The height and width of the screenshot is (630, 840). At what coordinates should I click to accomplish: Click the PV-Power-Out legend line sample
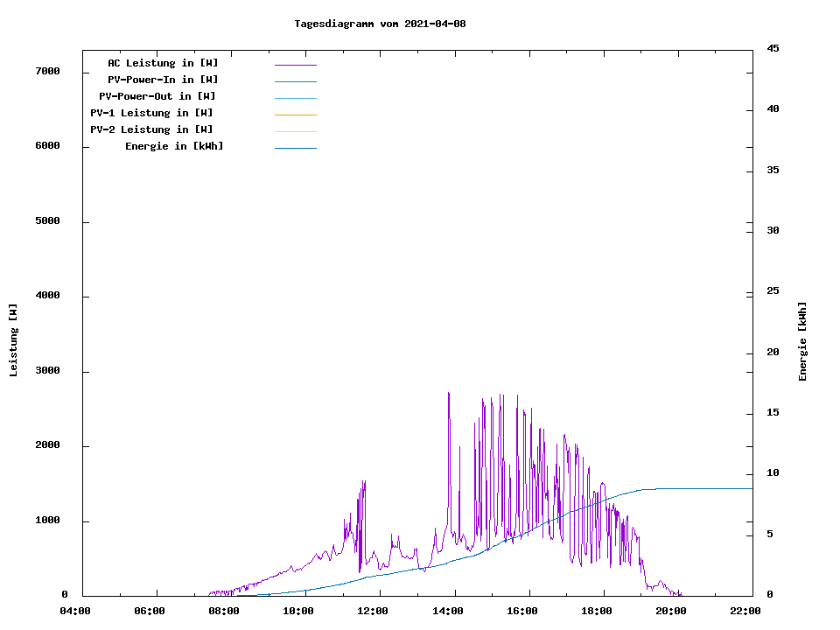tap(295, 98)
